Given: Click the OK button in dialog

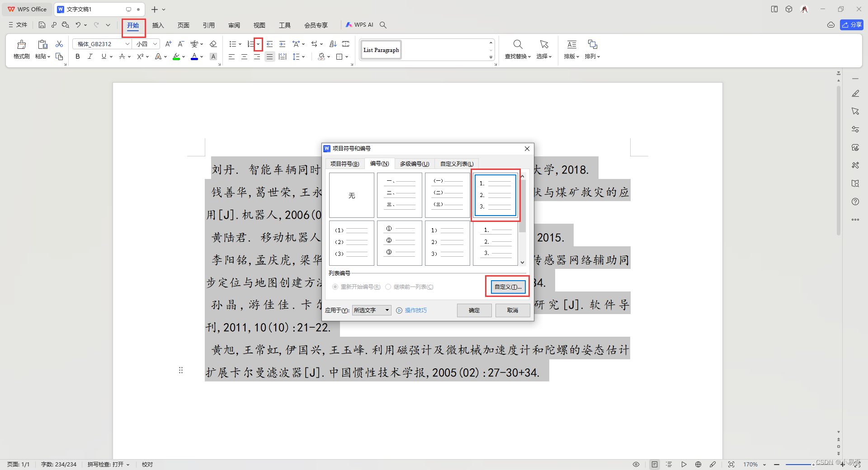Looking at the screenshot, I should point(474,310).
